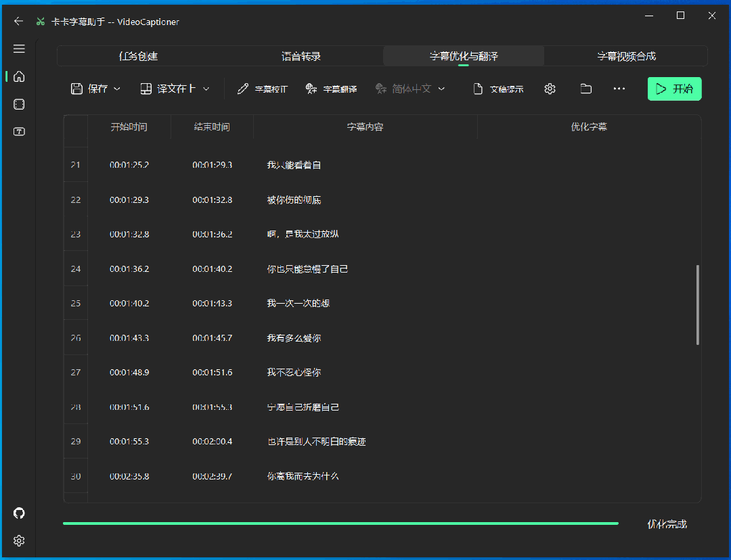
Task: Click subtitle text 我一次一次的想
Action: tap(298, 303)
